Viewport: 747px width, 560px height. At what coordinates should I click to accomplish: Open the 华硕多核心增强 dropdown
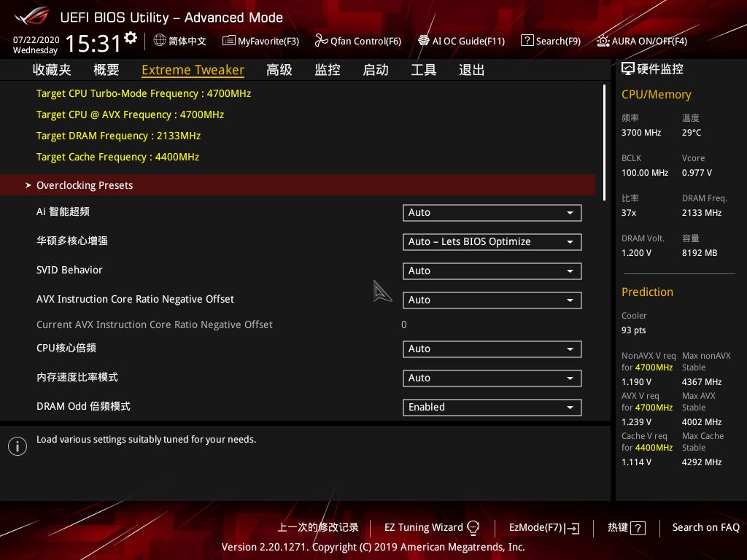tap(492, 242)
